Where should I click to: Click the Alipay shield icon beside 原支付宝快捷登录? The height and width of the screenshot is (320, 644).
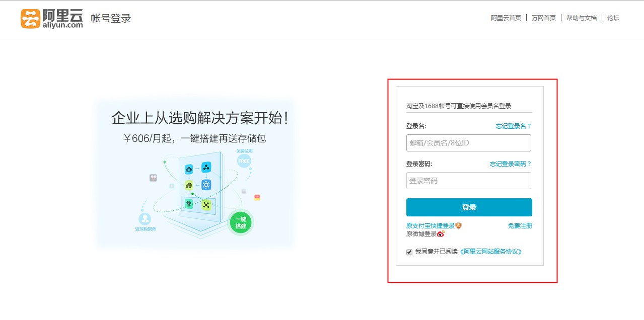tap(459, 226)
